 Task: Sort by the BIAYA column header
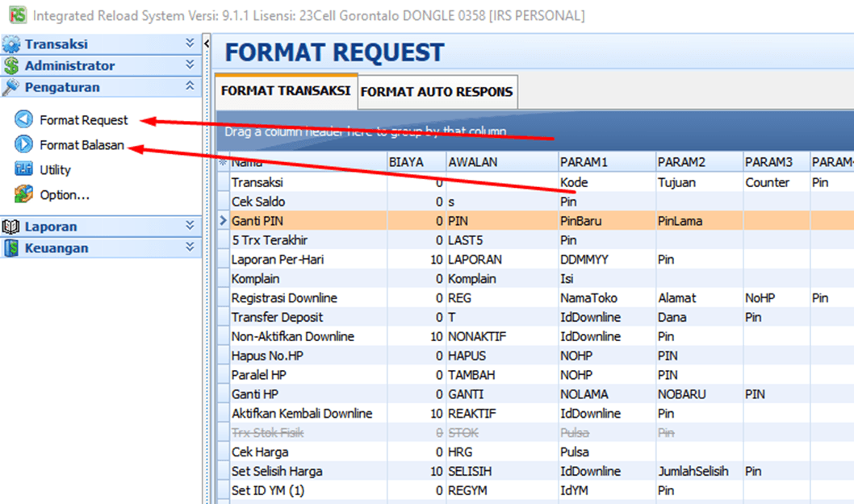(x=416, y=162)
